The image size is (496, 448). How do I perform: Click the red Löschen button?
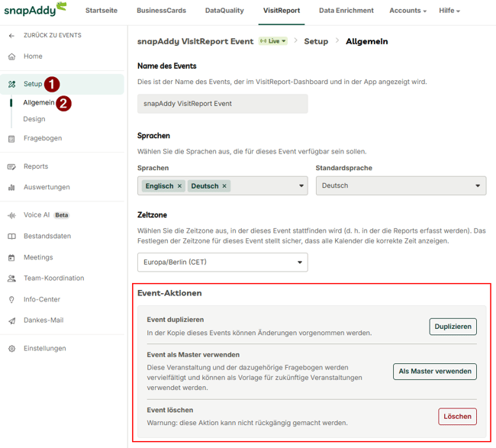457,417
